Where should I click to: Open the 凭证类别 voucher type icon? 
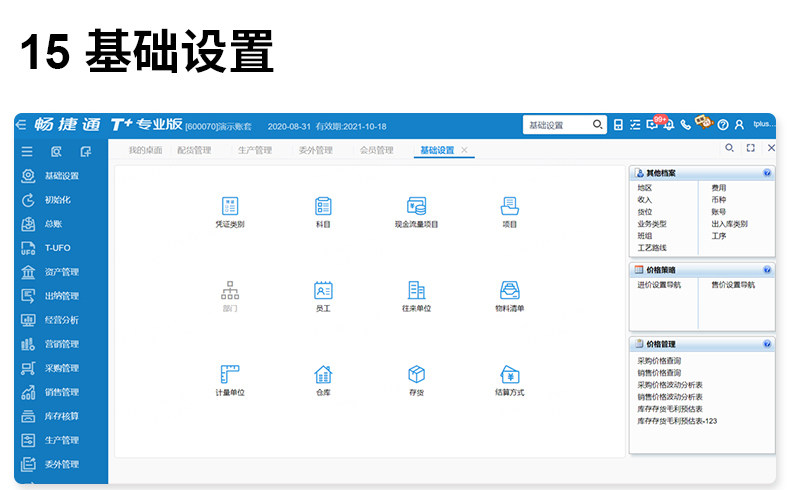tap(230, 206)
